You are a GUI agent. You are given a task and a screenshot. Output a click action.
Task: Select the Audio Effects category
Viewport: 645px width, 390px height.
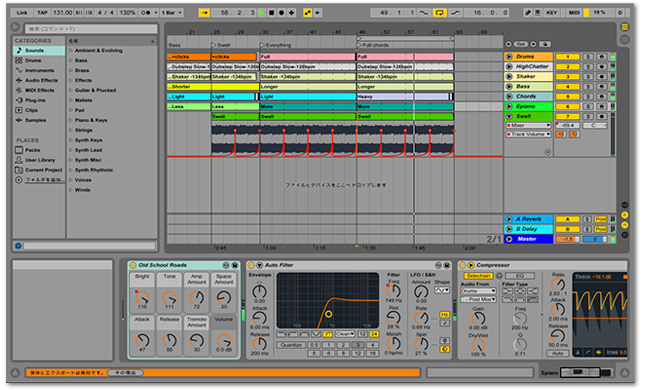(39, 80)
